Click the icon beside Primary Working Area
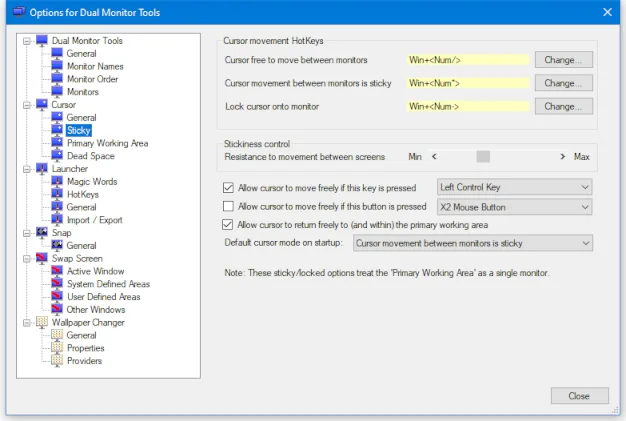The image size is (626, 421). pos(57,143)
